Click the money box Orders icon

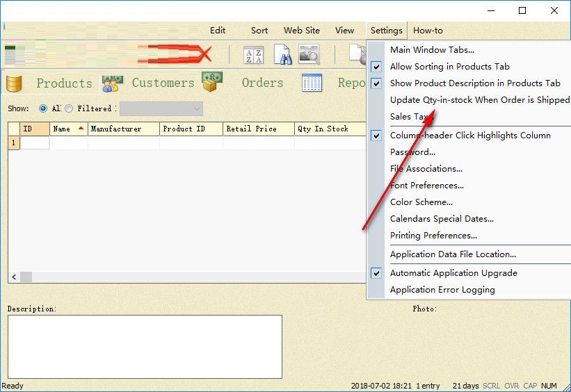[x=212, y=81]
